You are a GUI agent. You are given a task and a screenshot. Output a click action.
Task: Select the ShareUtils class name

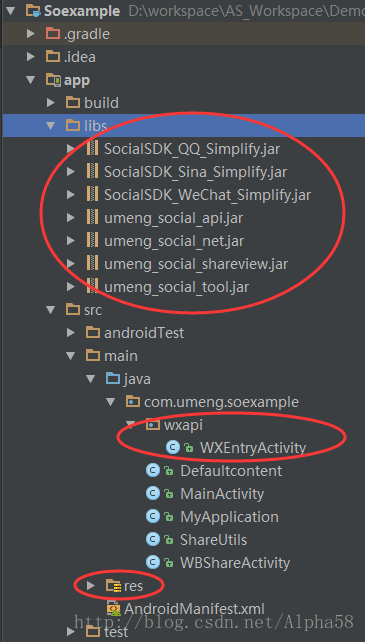[213, 540]
